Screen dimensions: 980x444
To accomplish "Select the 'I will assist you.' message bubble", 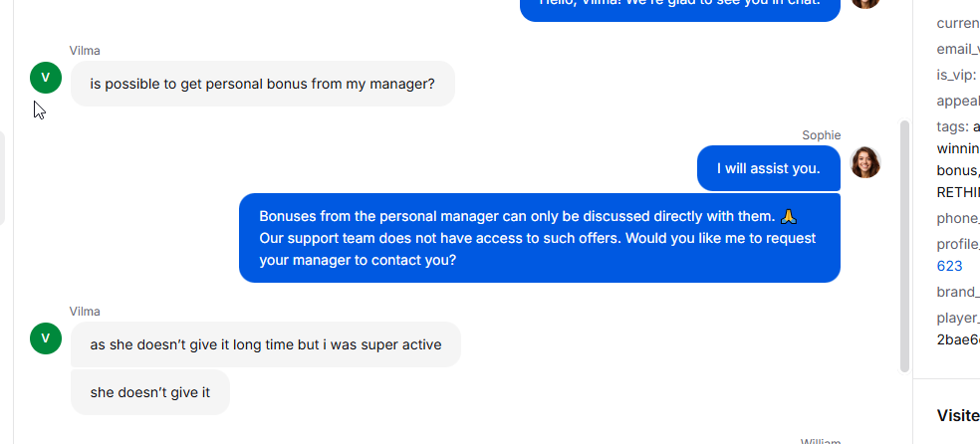I will (768, 168).
